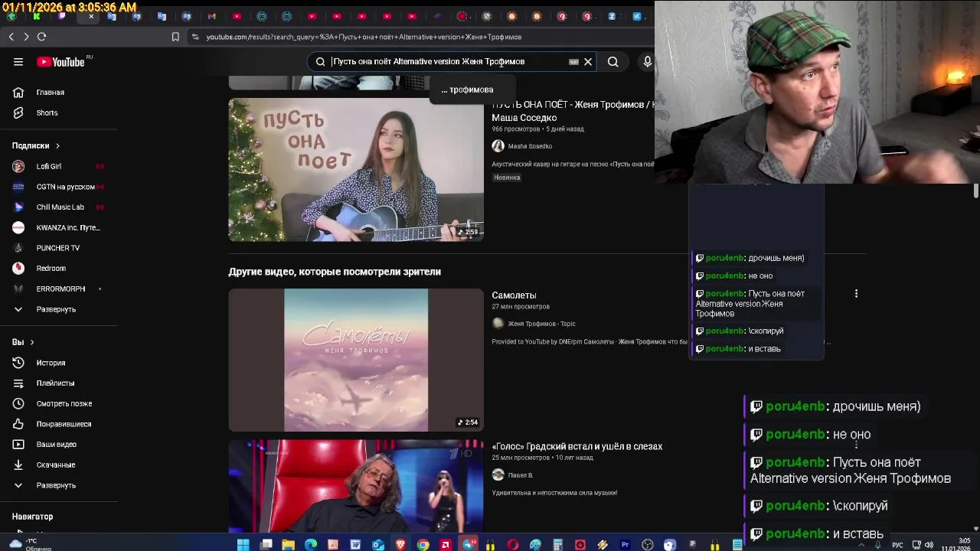
Task: Expand the Вы list with Развернуть
Action: tap(59, 485)
